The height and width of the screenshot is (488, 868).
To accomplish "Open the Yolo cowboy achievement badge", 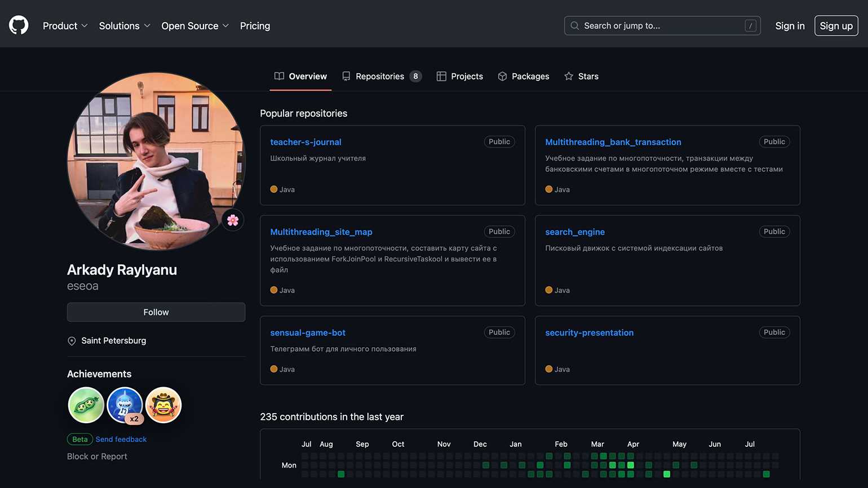I will click(x=163, y=405).
